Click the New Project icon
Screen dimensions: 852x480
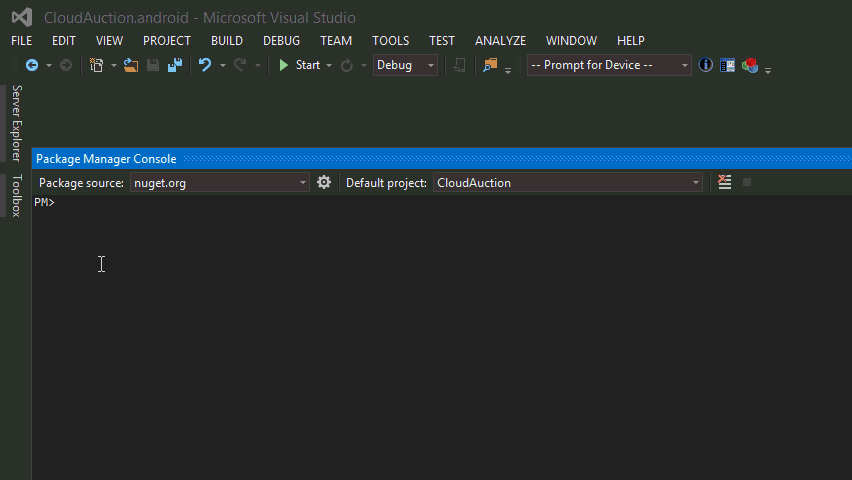(97, 65)
